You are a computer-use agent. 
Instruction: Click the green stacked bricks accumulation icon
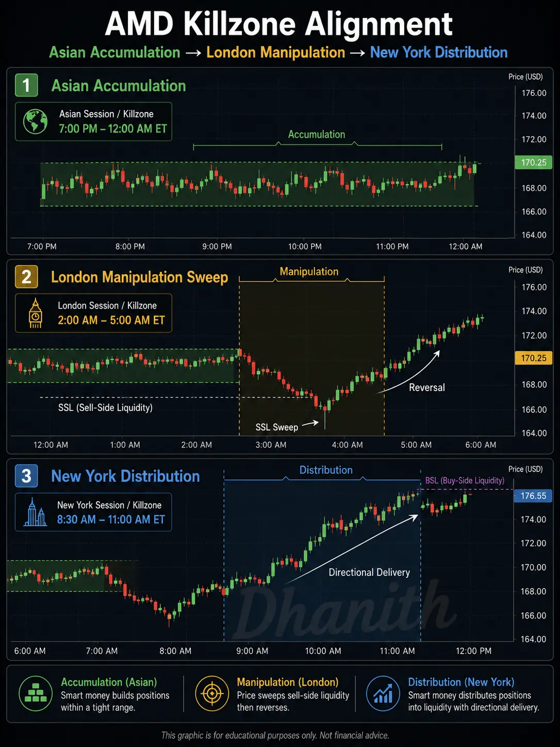point(35,694)
